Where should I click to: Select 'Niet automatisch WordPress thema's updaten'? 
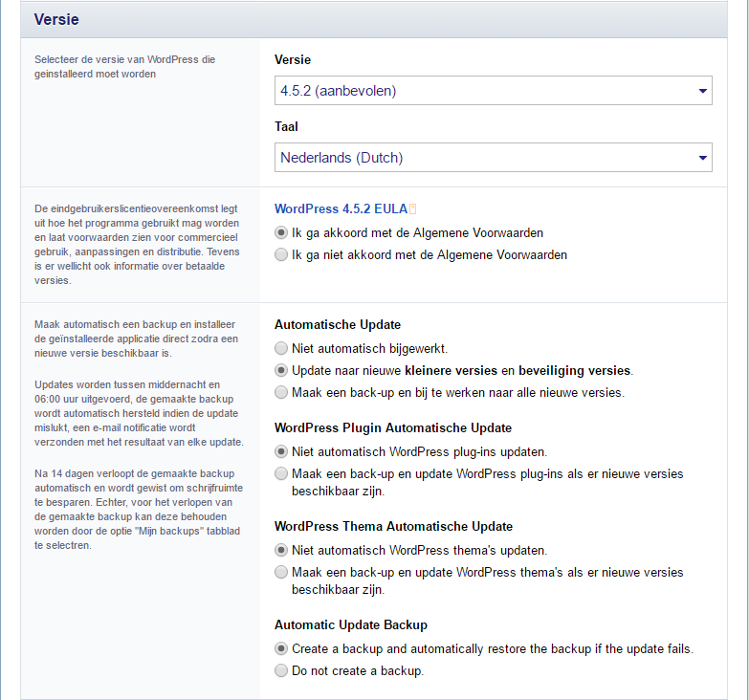(281, 550)
